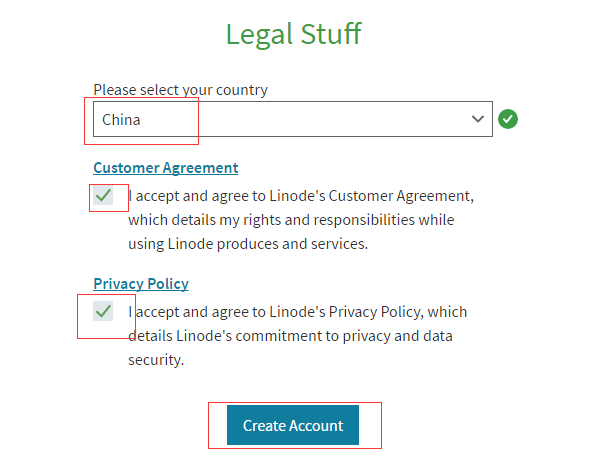Click the word 'Stuff' in the heading
This screenshot has width=601, height=465.
coord(331,34)
